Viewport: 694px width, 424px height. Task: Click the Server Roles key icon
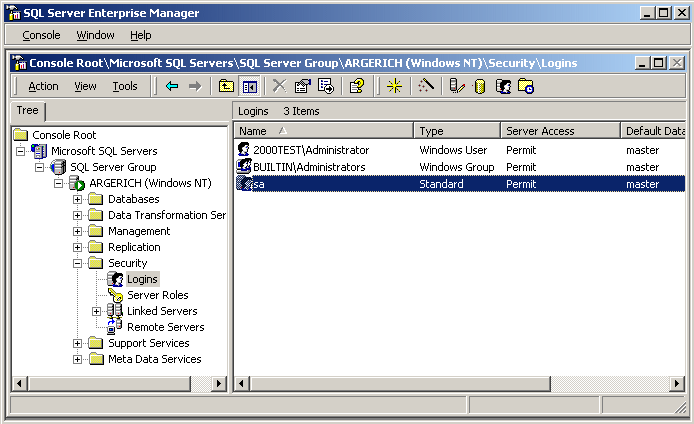(x=116, y=295)
